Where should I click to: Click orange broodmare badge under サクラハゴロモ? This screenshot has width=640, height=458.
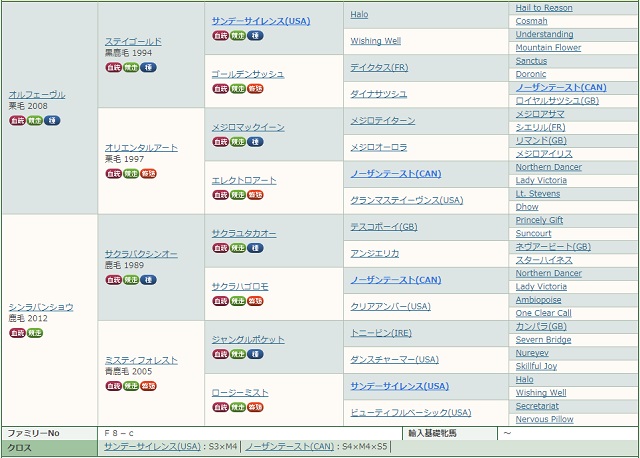pyautogui.click(x=255, y=301)
